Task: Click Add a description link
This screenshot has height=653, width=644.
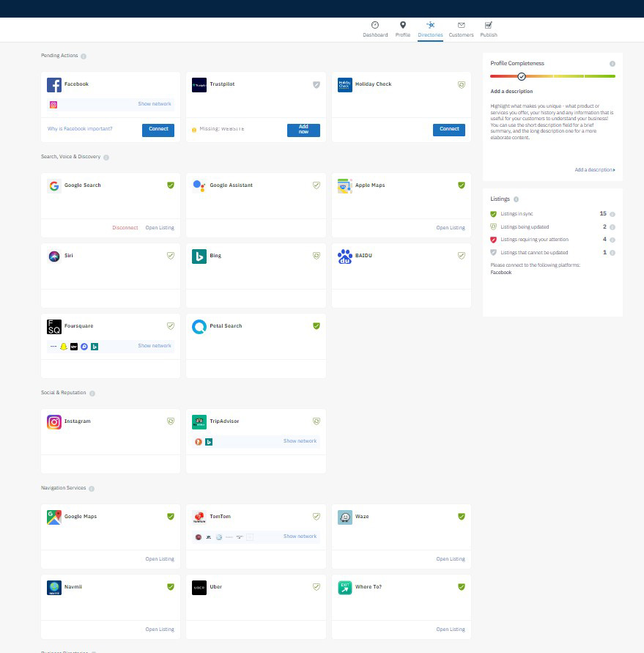Action: (x=594, y=170)
